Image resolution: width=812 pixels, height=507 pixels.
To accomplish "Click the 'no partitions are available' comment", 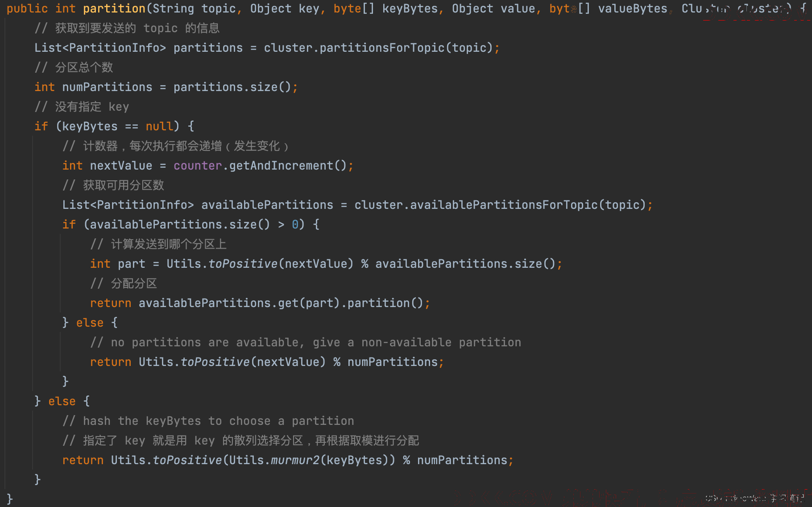I will coord(306,342).
